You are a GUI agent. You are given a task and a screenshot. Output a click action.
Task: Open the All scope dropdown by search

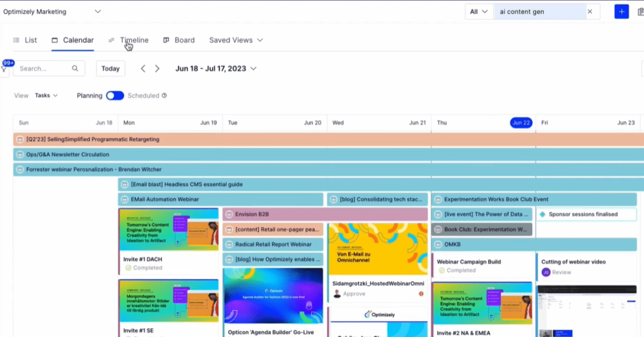478,12
